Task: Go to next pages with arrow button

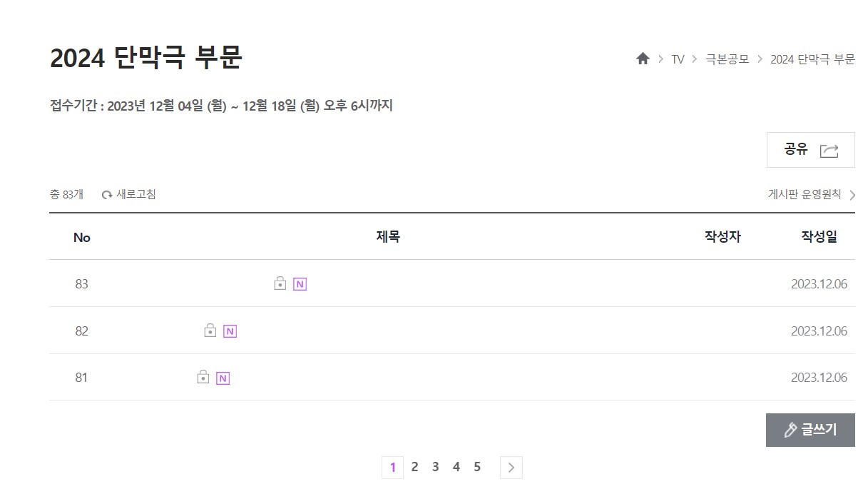Action: pyautogui.click(x=511, y=468)
